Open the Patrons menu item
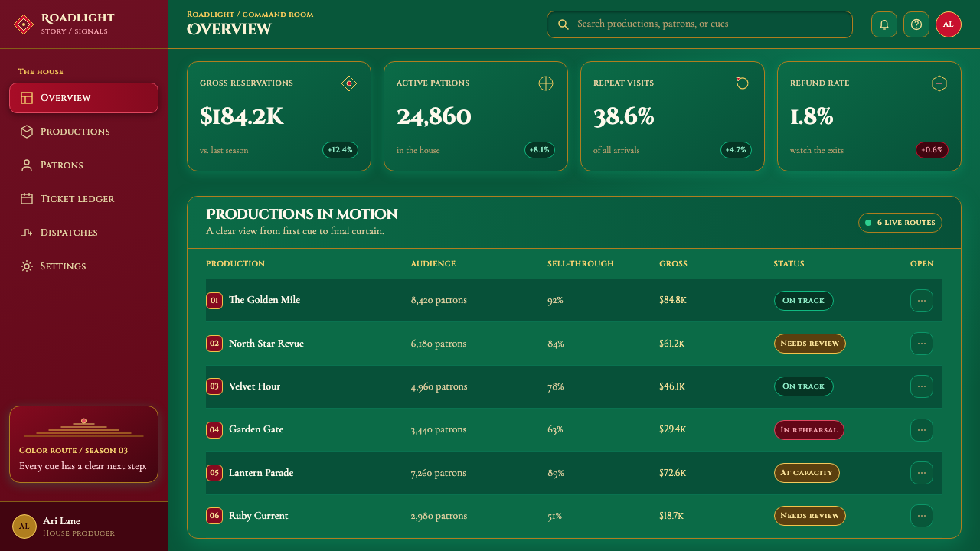Viewport: 980px width, 551px height. click(83, 165)
